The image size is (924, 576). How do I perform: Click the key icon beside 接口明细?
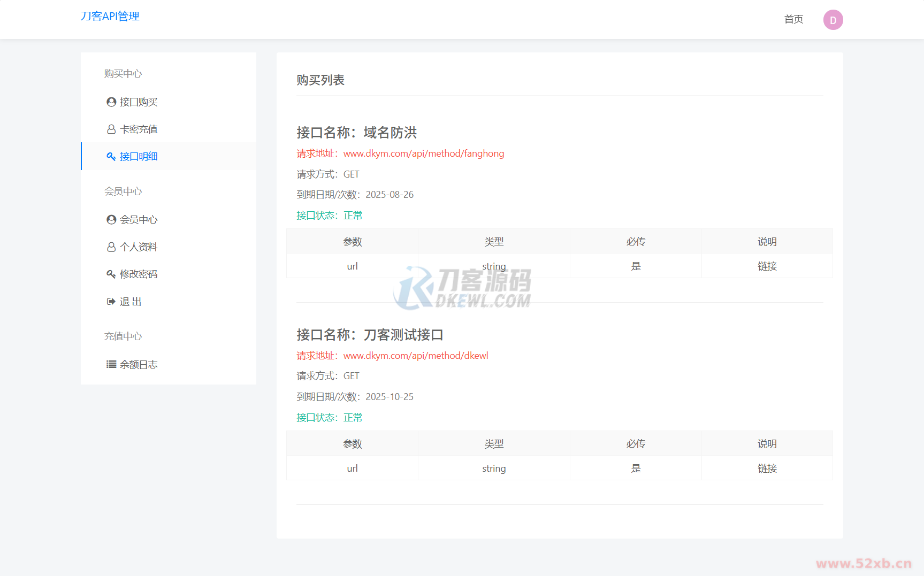111,157
